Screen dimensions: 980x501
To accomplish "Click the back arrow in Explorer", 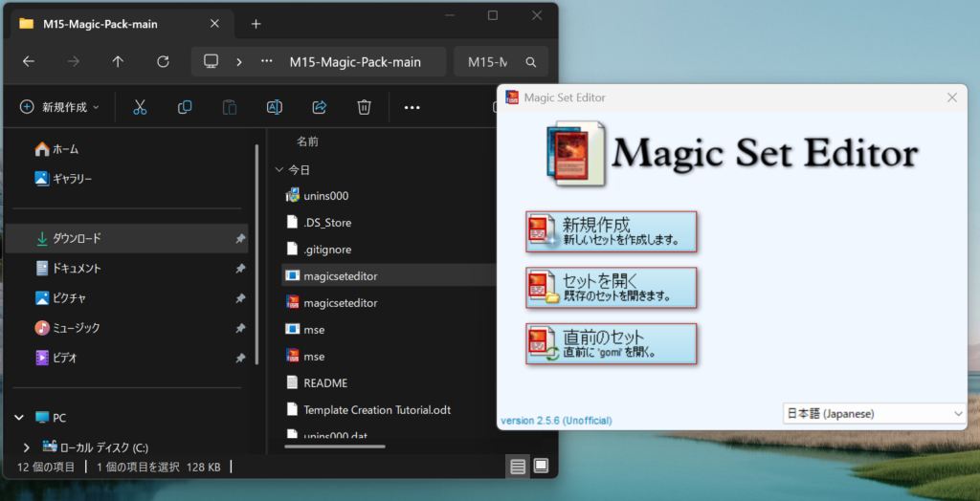I will pos(29,61).
